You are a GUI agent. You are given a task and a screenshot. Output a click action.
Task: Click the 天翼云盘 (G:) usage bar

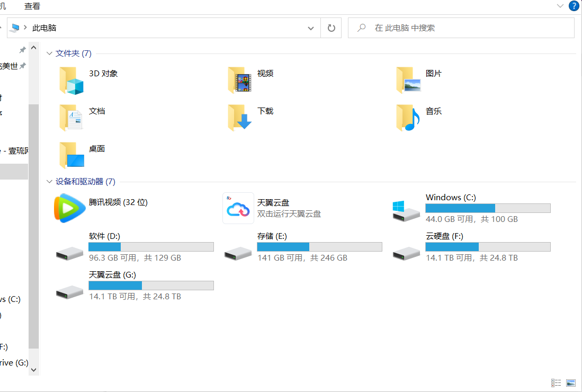click(151, 286)
